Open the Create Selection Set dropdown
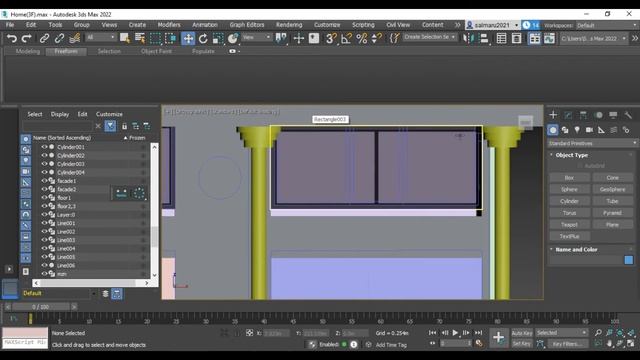The height and width of the screenshot is (360, 640). tap(430, 37)
